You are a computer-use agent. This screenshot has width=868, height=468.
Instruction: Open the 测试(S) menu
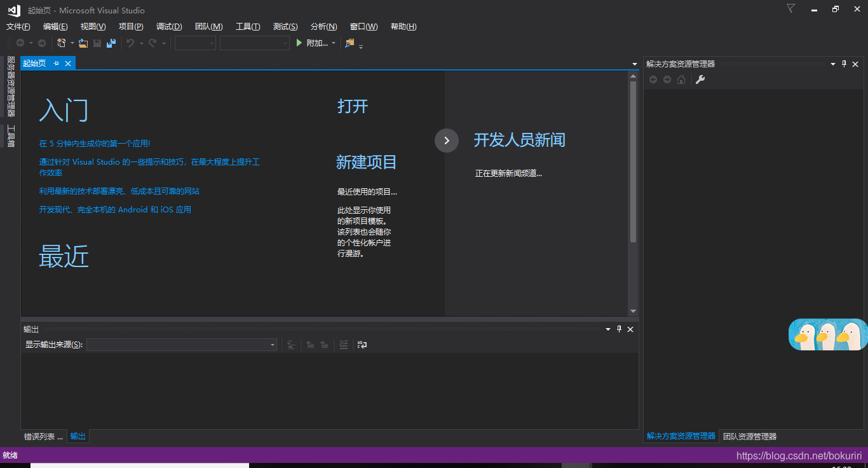[285, 27]
